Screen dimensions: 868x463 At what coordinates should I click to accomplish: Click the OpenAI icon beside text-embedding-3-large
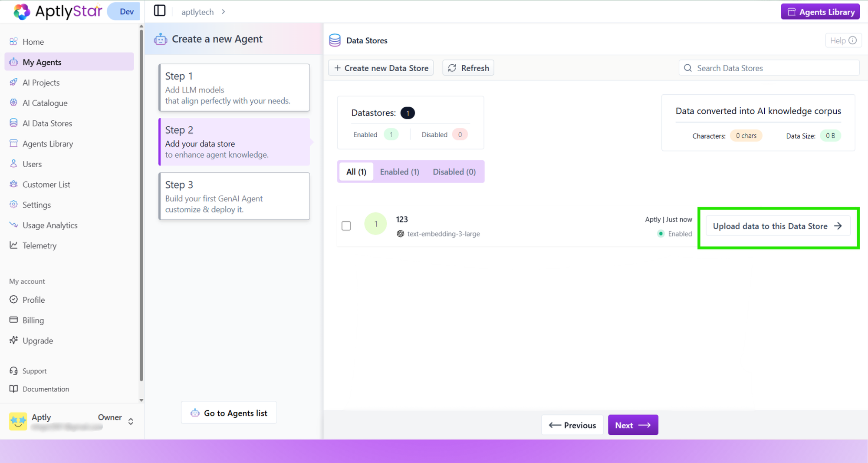point(400,234)
